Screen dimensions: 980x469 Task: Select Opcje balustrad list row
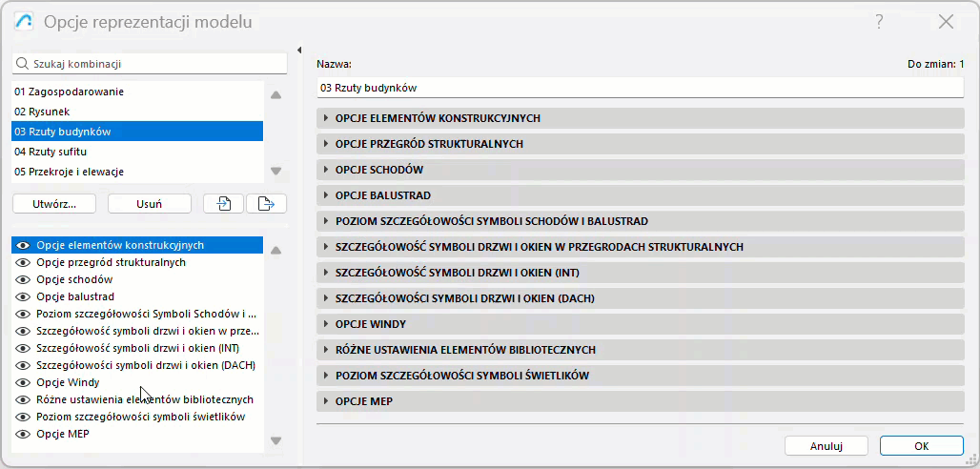coord(137,297)
